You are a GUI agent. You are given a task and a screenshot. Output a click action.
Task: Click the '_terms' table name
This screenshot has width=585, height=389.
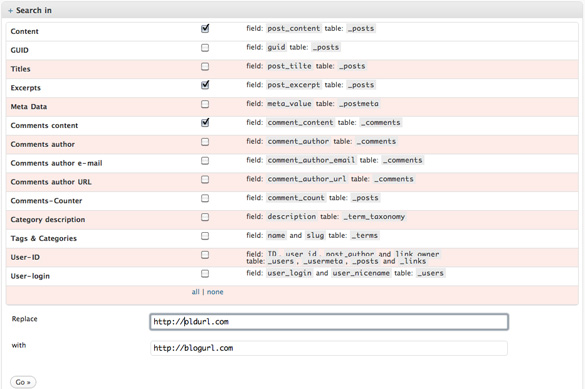(x=365, y=235)
